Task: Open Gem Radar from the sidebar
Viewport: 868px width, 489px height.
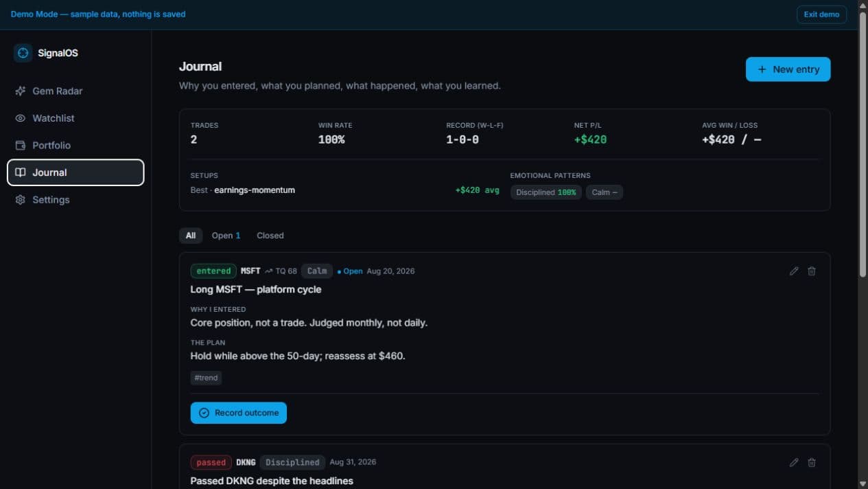Action: tap(75, 91)
